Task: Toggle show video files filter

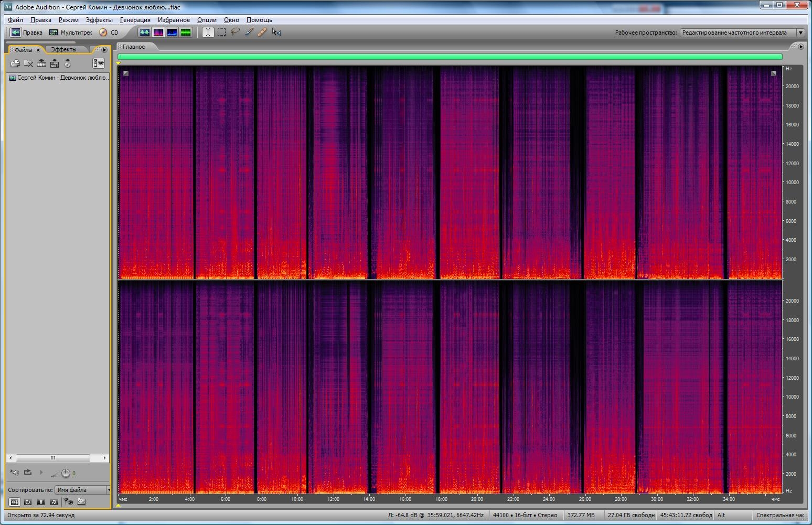Action: [41, 502]
